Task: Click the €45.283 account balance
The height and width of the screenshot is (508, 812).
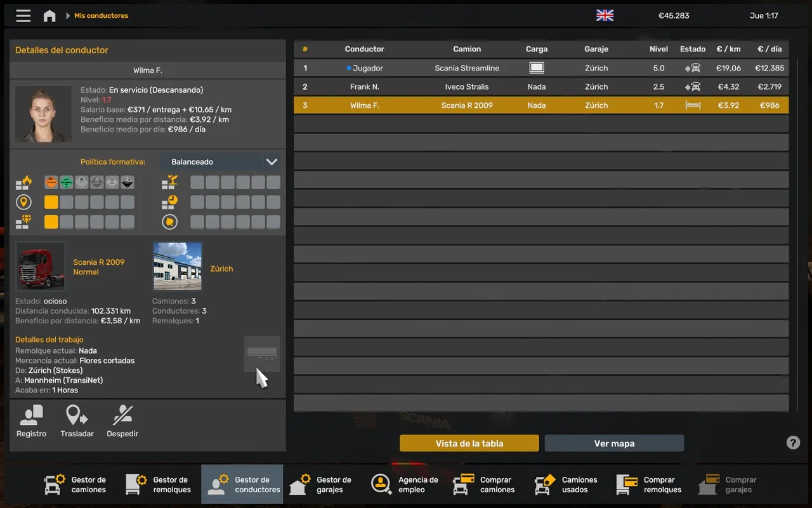Action: (674, 16)
